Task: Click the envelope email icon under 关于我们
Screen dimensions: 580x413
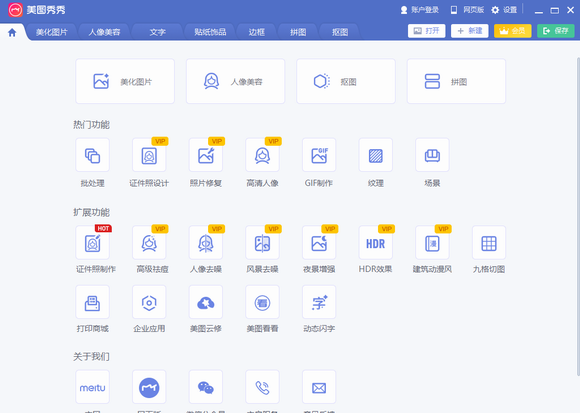Action: tap(319, 387)
